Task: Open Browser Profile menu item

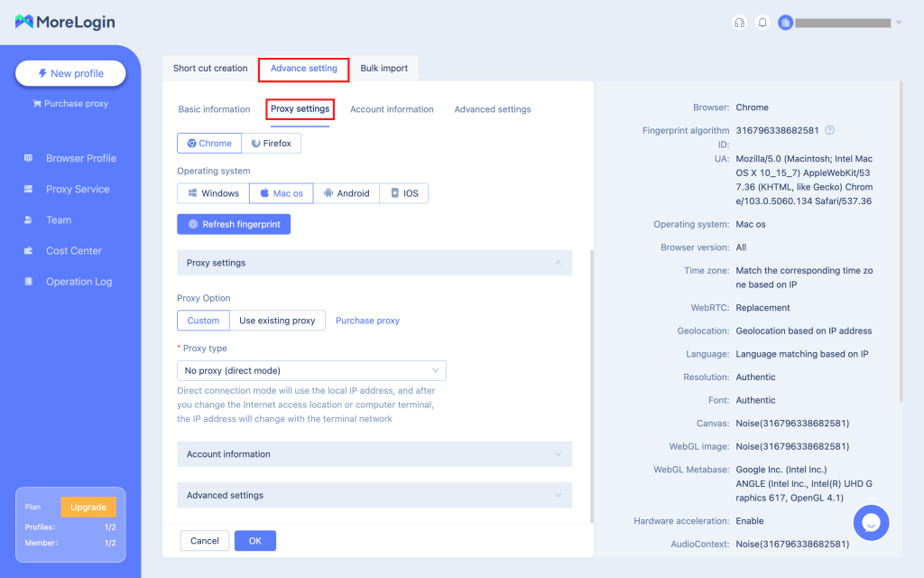Action: pos(81,158)
